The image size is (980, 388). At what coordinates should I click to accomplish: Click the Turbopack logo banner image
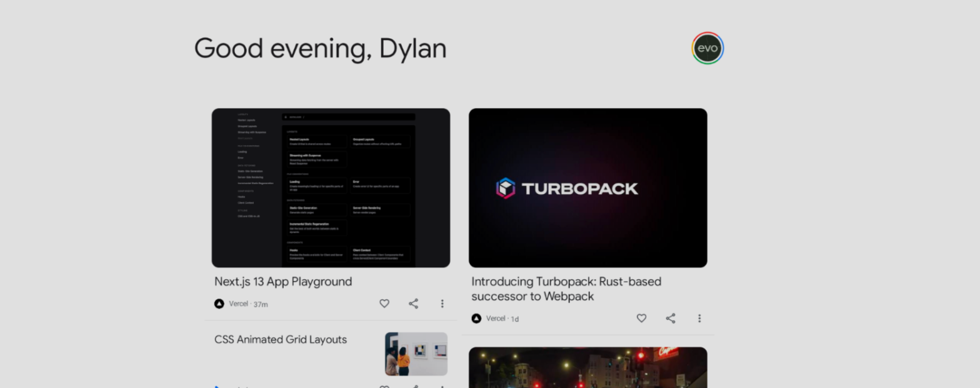pyautogui.click(x=587, y=188)
